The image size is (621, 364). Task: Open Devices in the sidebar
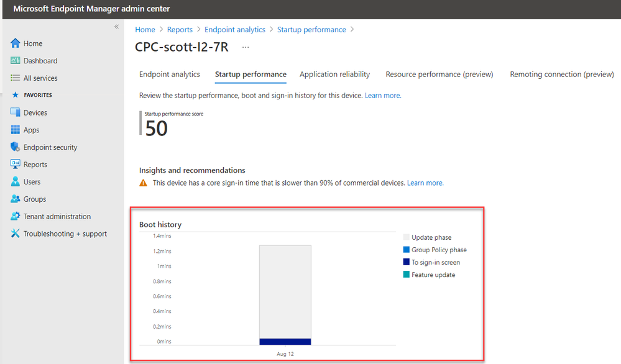pos(35,113)
